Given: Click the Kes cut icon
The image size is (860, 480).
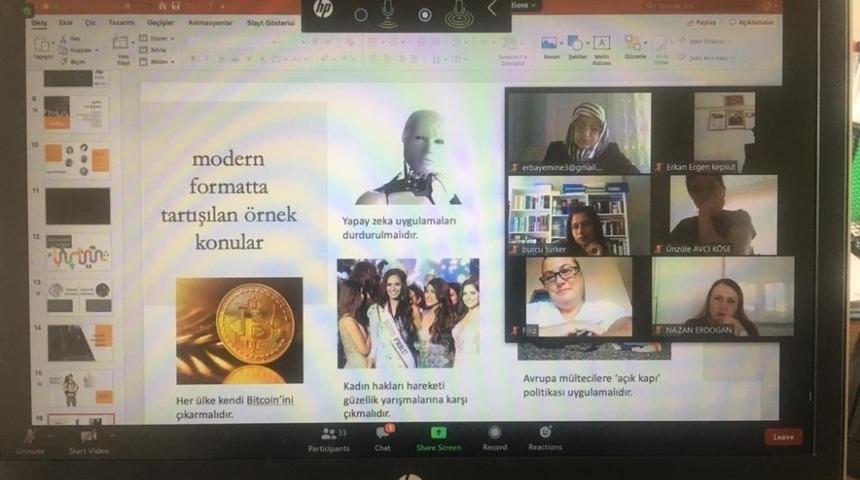Looking at the screenshot, I should [64, 39].
